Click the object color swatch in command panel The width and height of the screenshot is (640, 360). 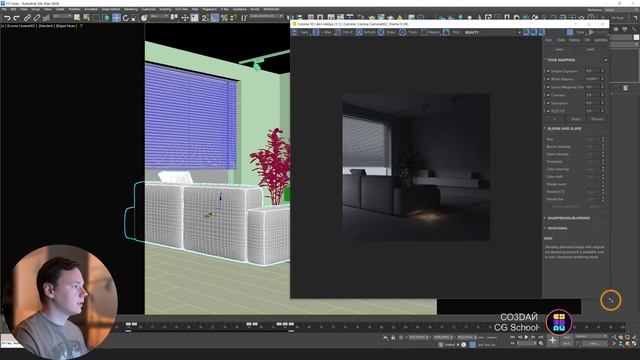point(636,37)
